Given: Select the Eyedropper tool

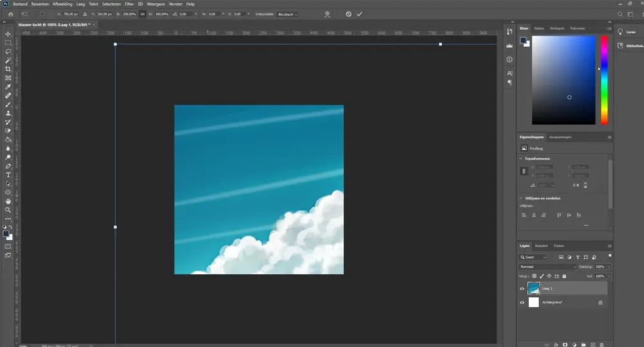Looking at the screenshot, I should click(8, 87).
